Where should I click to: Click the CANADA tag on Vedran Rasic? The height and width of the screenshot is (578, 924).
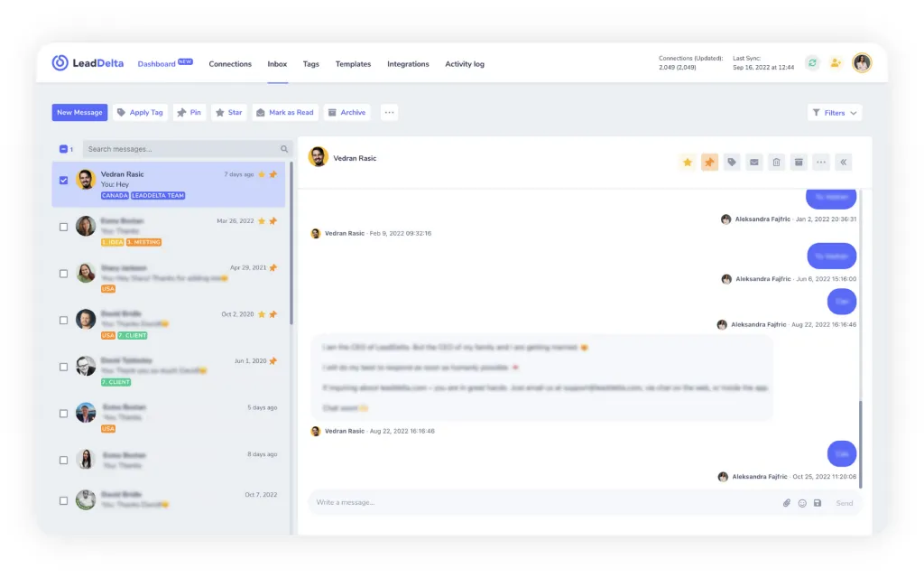pyautogui.click(x=115, y=196)
